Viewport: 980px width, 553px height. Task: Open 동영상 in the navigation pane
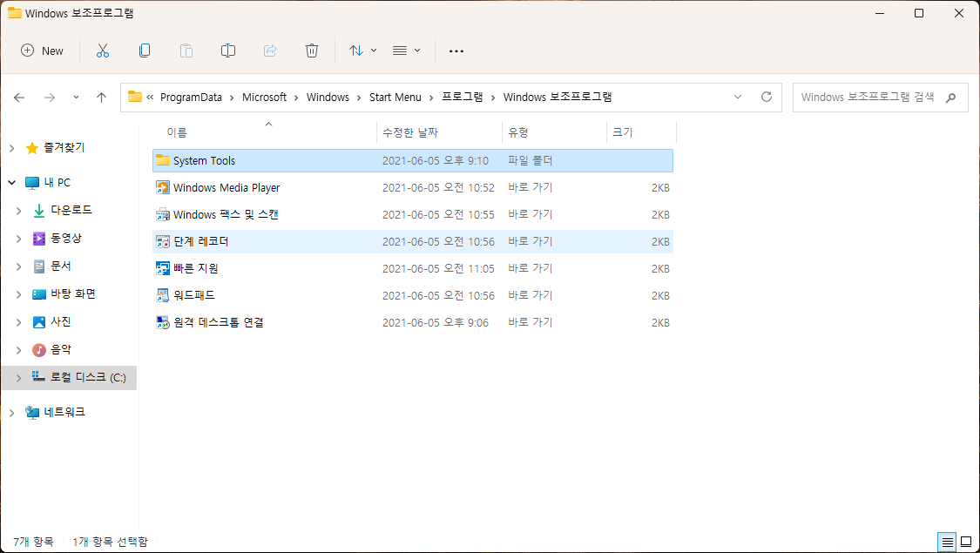pos(65,238)
